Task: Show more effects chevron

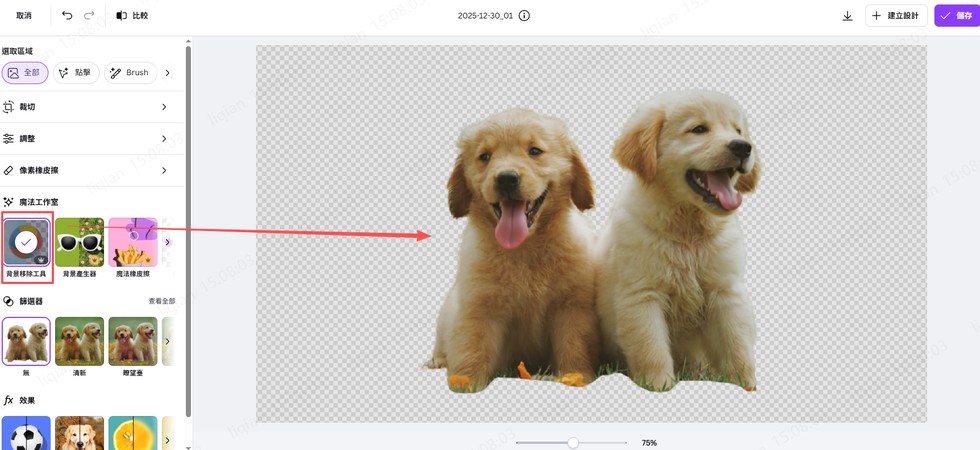Action: pos(168,441)
